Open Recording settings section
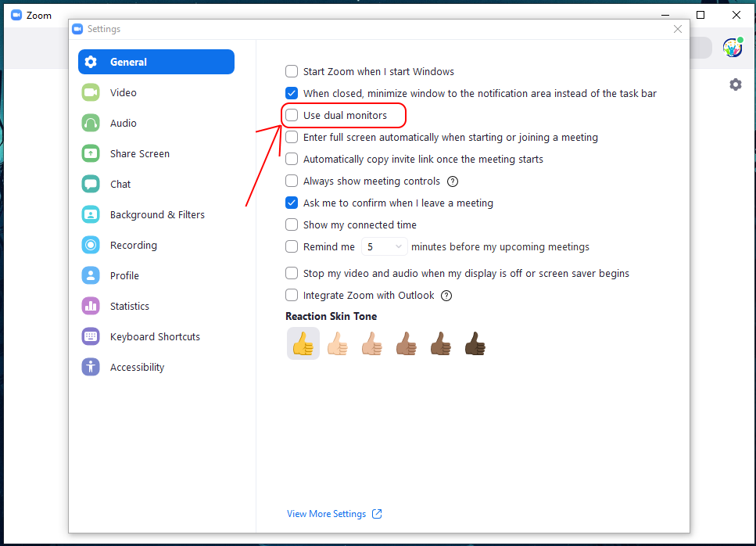The image size is (756, 546). [x=156, y=245]
